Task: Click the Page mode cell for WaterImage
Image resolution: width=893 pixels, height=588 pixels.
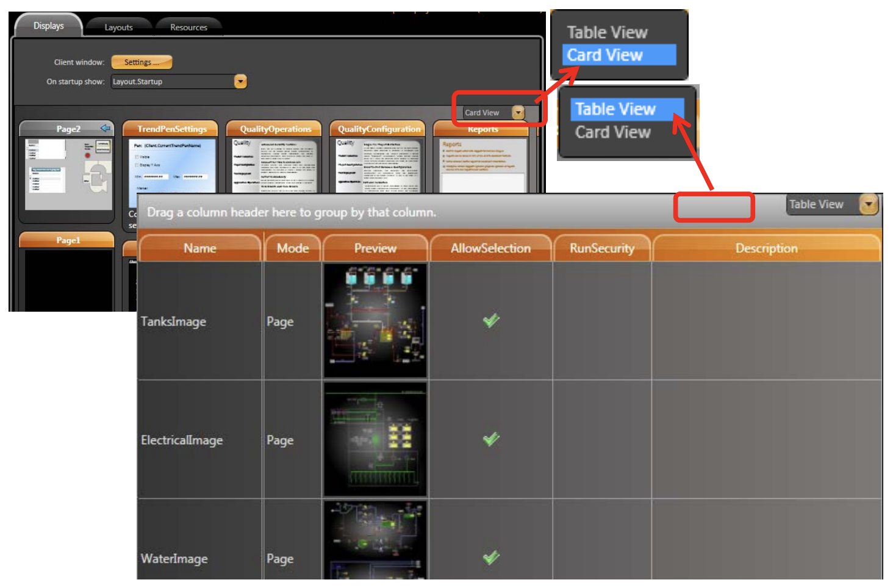Action: click(x=293, y=540)
